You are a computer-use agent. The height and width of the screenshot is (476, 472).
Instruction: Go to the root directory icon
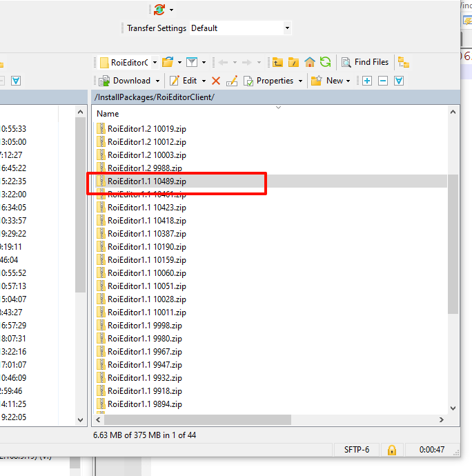(293, 62)
